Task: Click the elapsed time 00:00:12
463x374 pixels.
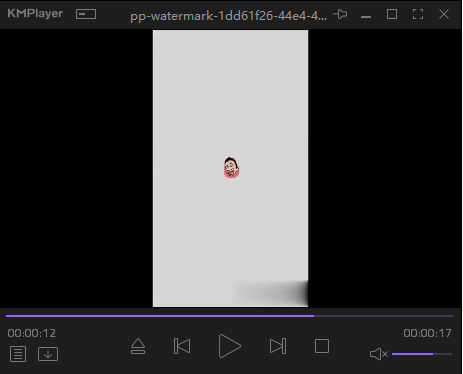Action: pyautogui.click(x=32, y=333)
